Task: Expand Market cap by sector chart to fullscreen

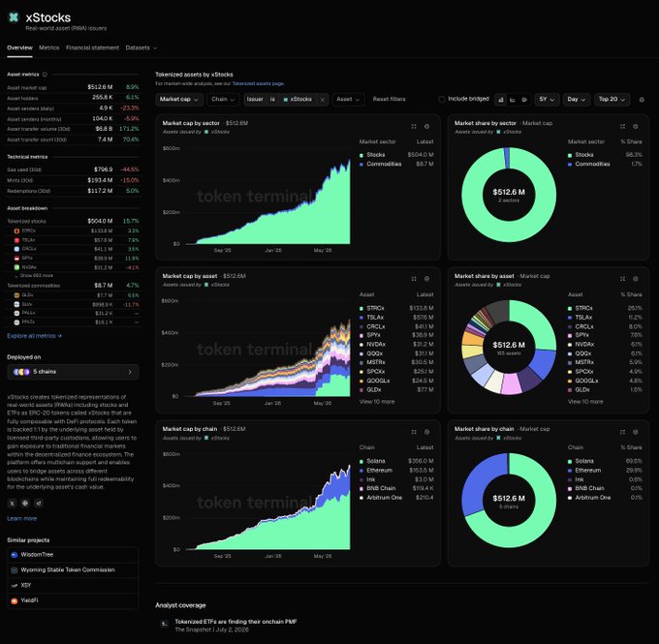Action: [414, 126]
